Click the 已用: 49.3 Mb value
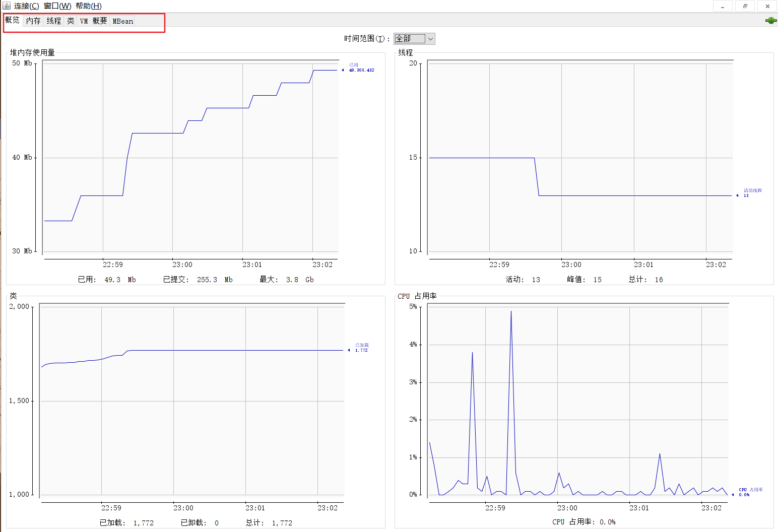 point(107,280)
